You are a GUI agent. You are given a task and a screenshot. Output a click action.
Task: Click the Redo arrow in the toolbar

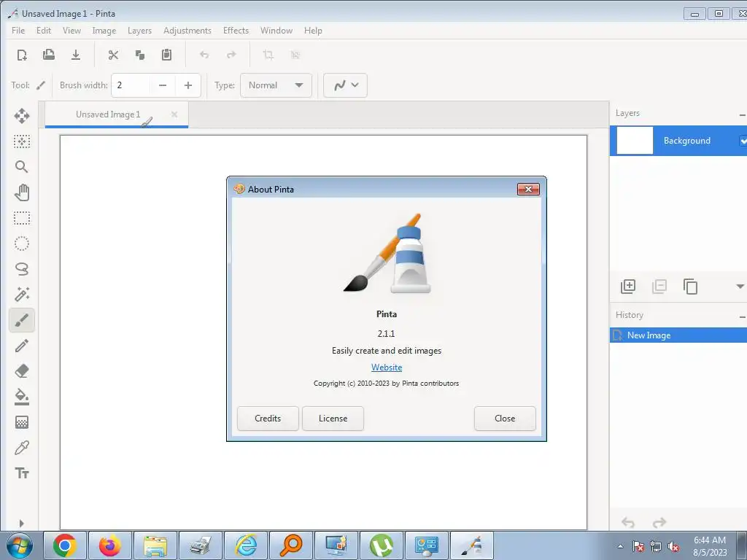[x=231, y=55]
